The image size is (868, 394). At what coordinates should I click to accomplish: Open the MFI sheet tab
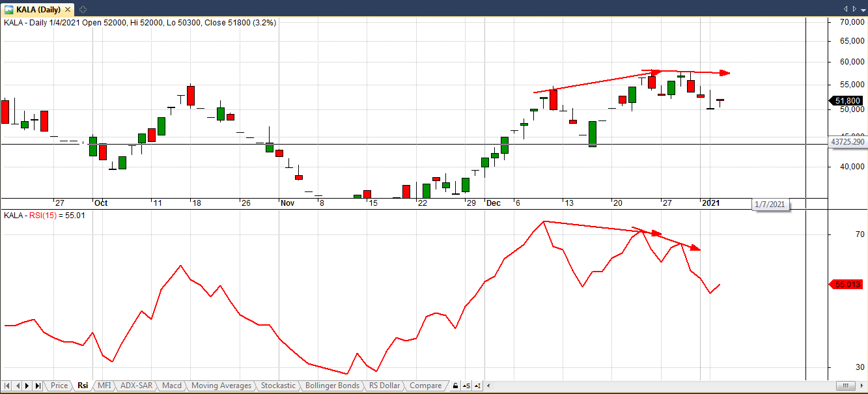click(x=104, y=386)
